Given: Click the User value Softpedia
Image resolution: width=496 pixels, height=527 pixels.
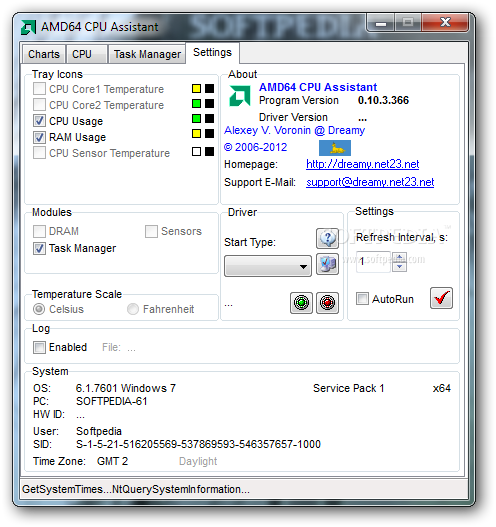Looking at the screenshot, I should pyautogui.click(x=99, y=431).
